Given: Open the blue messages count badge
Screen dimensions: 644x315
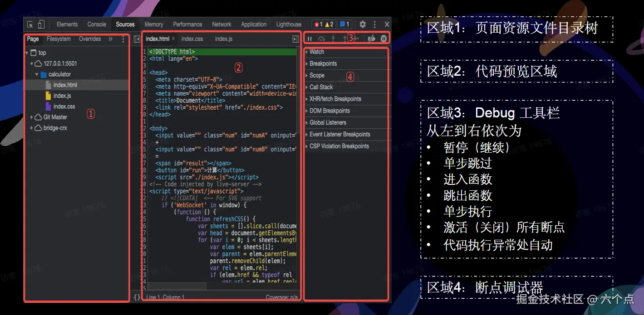Looking at the screenshot, I should click(344, 24).
